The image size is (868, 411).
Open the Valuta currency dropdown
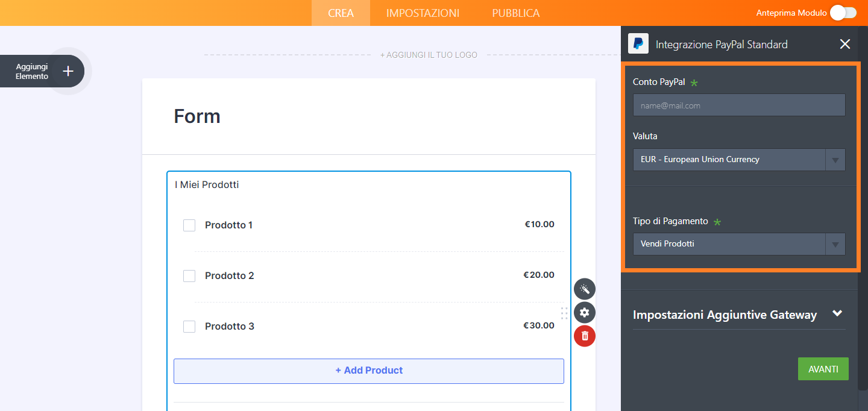point(739,160)
